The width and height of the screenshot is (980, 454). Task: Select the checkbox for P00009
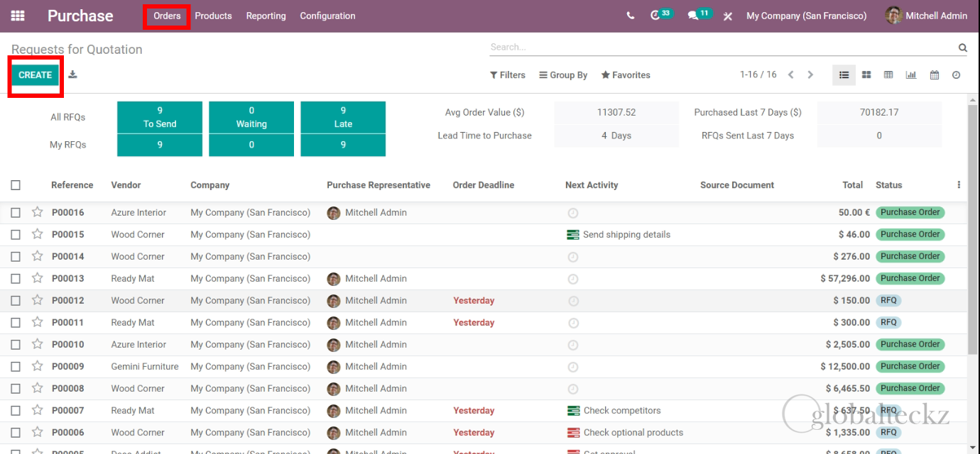click(16, 366)
